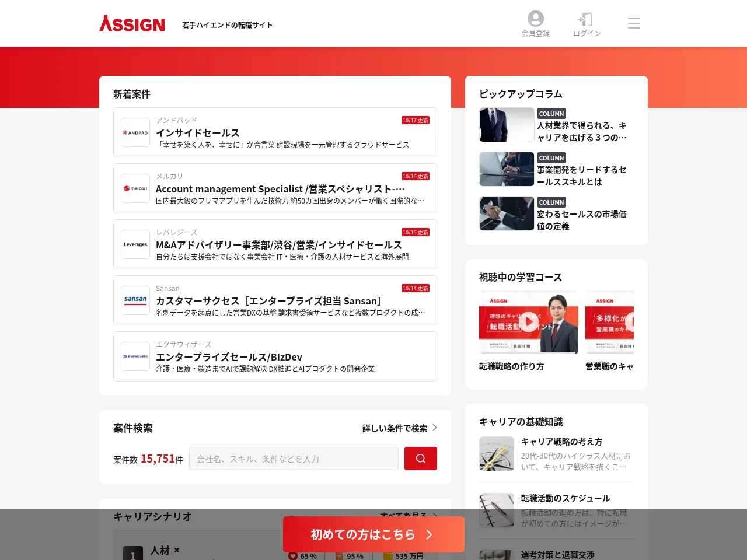Image resolution: width=747 pixels, height=560 pixels.
Task: Open column 変わるセールスの市場価値 thumbnail
Action: (x=507, y=213)
